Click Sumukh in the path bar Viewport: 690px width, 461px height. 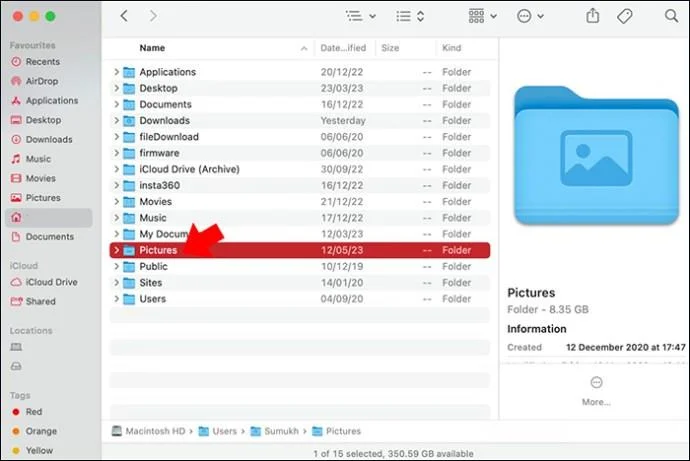pyautogui.click(x=275, y=431)
